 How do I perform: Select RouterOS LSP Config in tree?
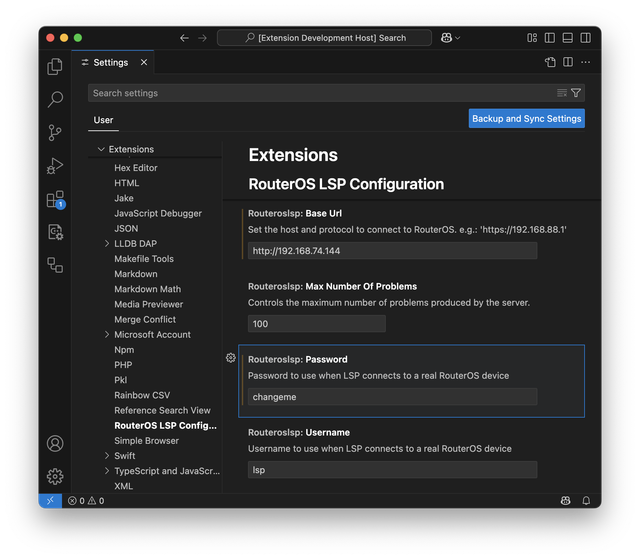165,425
